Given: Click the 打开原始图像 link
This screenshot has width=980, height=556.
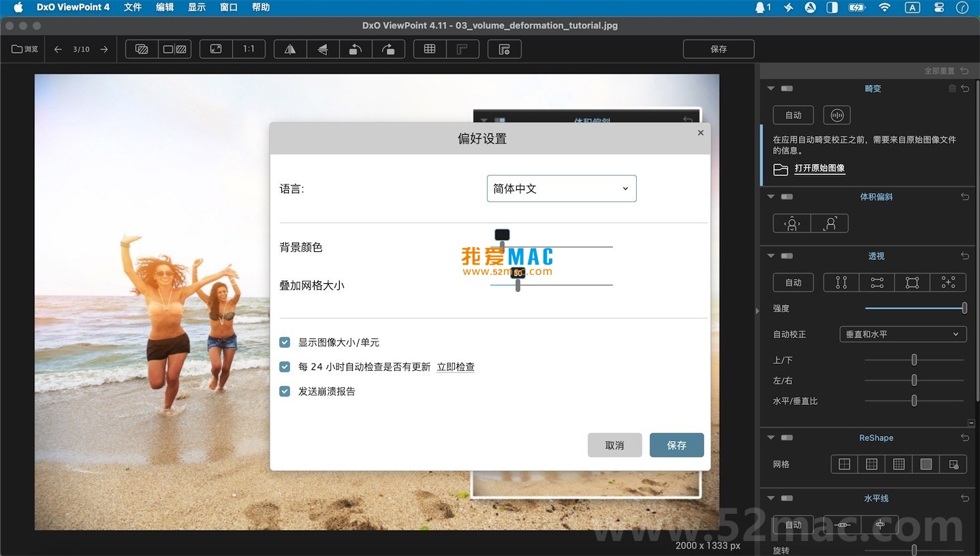Looking at the screenshot, I should pos(820,168).
